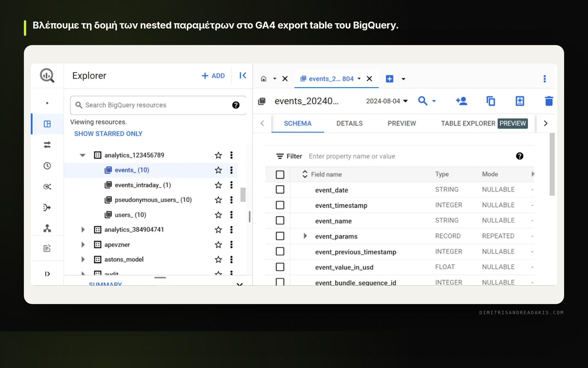Check the event_date field checkbox

[280, 190]
